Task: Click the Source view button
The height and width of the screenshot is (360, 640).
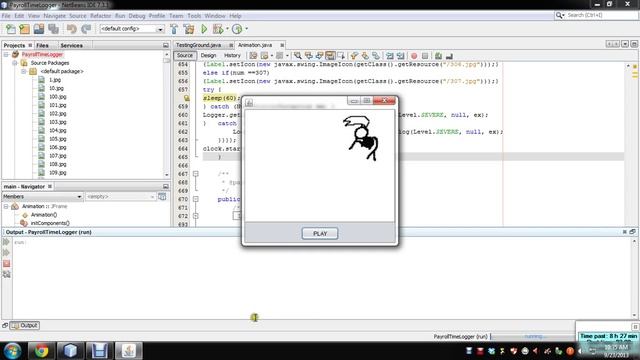Action: coord(184,56)
